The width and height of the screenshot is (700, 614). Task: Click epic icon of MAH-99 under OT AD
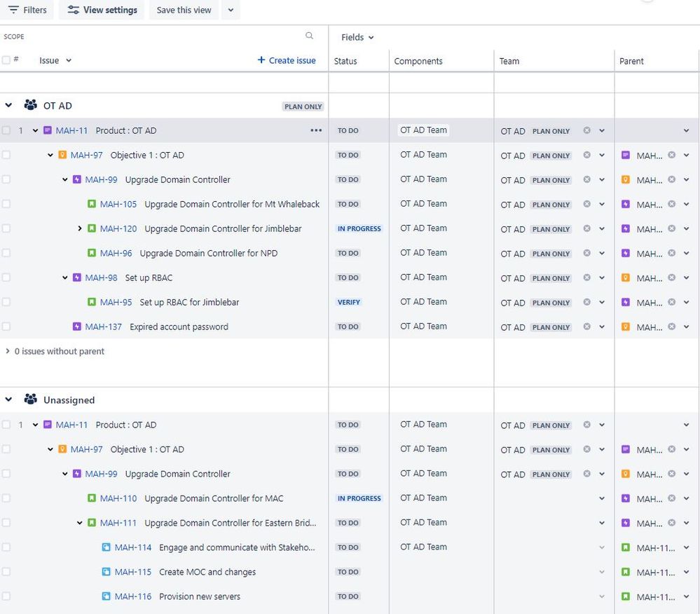pos(77,179)
